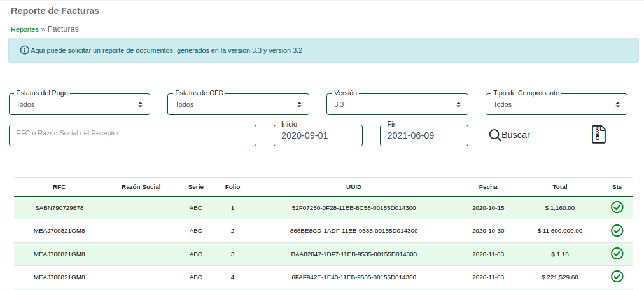Click the magnifying glass search icon
Viewport: 644px width, 290px height.
[x=494, y=135]
